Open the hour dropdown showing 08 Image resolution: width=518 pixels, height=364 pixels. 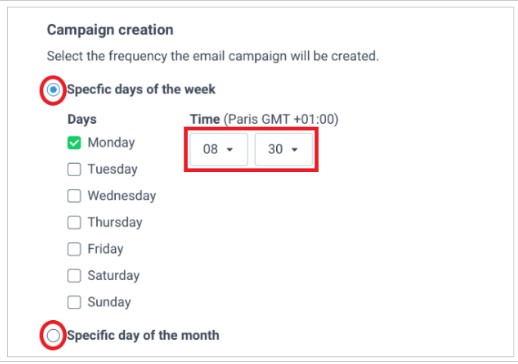(x=219, y=149)
